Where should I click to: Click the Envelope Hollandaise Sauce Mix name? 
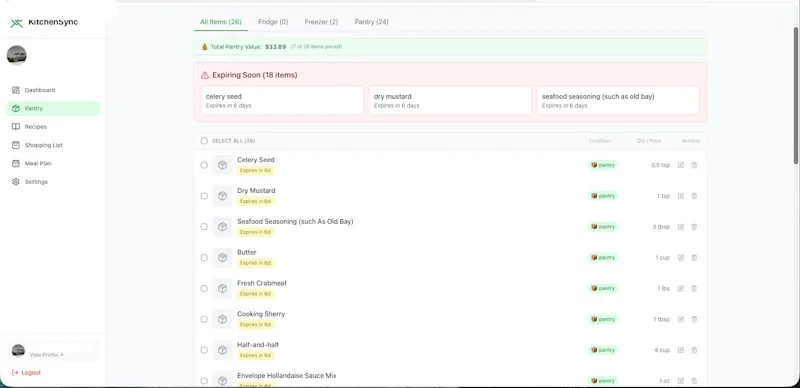[x=287, y=376]
